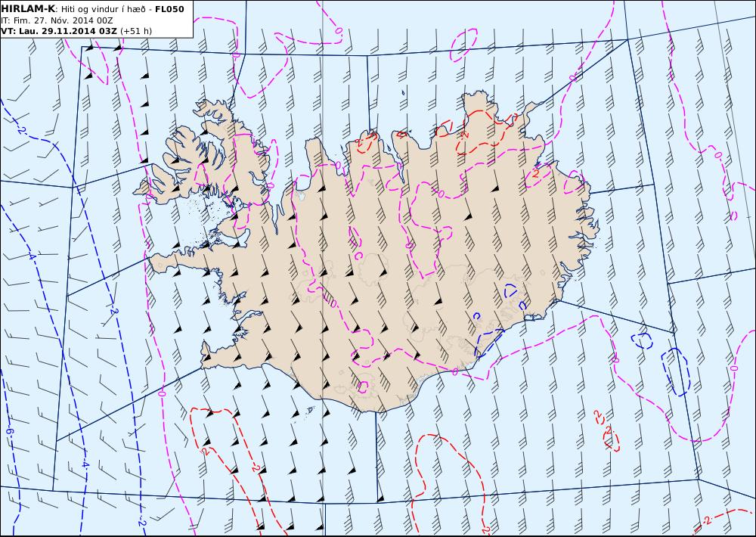This screenshot has width=756, height=537.
Task: Click the 'VT: Lau. 29.11.2014 03Z' valid time
Action: (59, 31)
